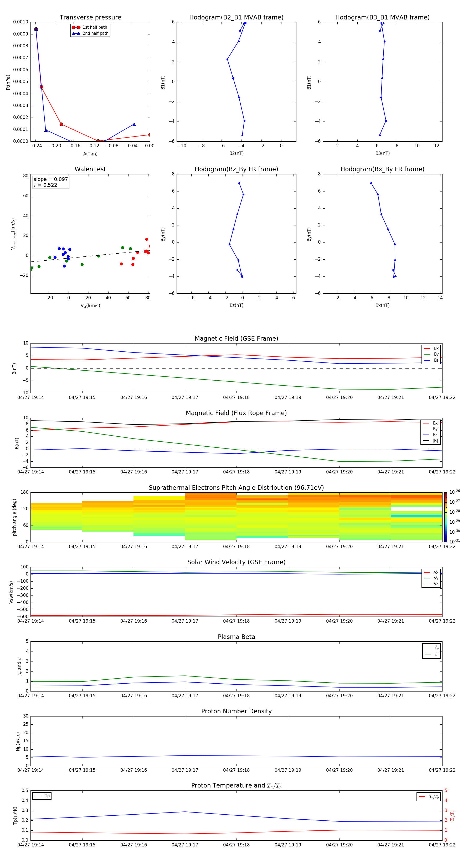Click the 'Bx(nT)' x-axis label

(x=382, y=305)
